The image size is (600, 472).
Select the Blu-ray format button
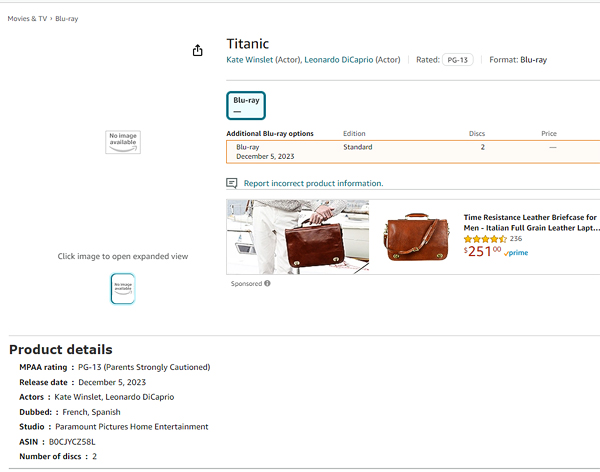coord(246,105)
